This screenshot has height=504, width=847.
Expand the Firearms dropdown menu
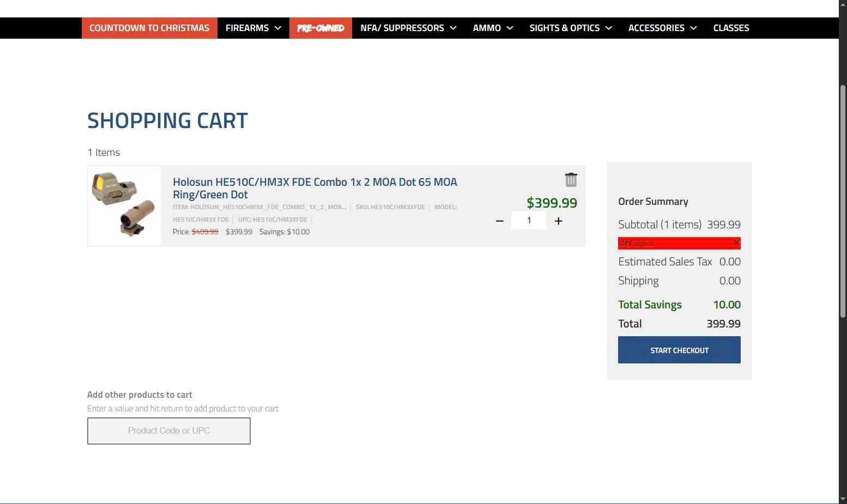(x=253, y=28)
